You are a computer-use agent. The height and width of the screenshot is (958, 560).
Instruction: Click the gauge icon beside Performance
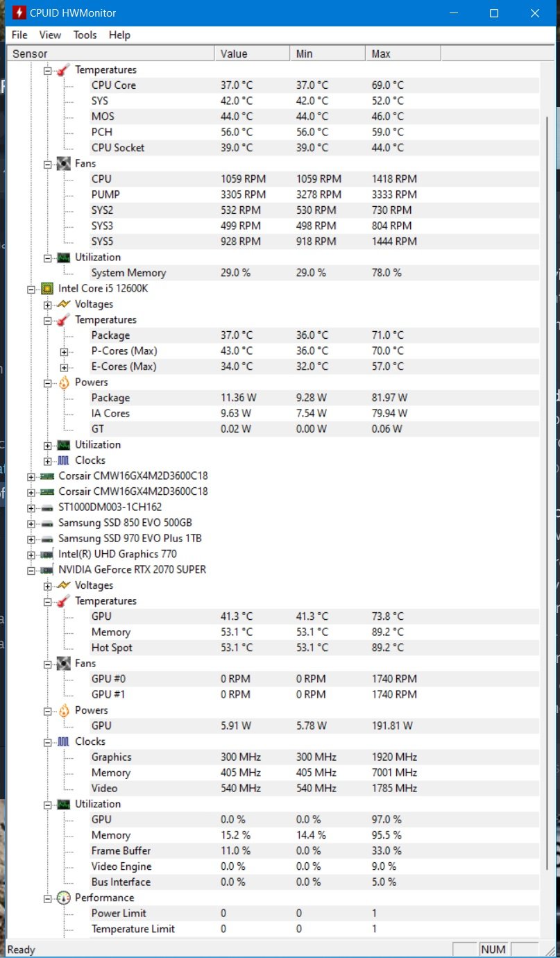coord(64,898)
